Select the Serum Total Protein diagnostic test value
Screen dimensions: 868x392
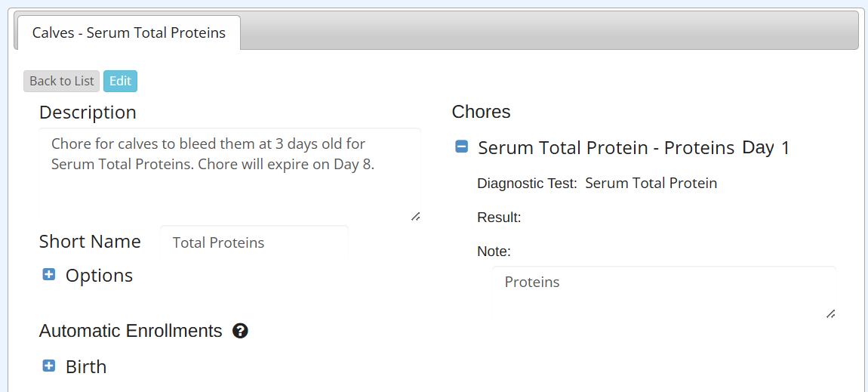[651, 184]
